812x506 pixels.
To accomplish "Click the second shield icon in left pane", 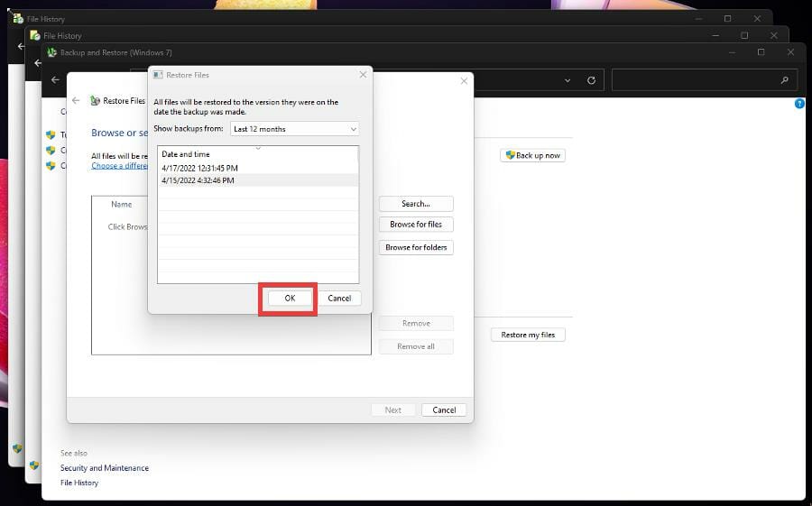I will [x=51, y=151].
